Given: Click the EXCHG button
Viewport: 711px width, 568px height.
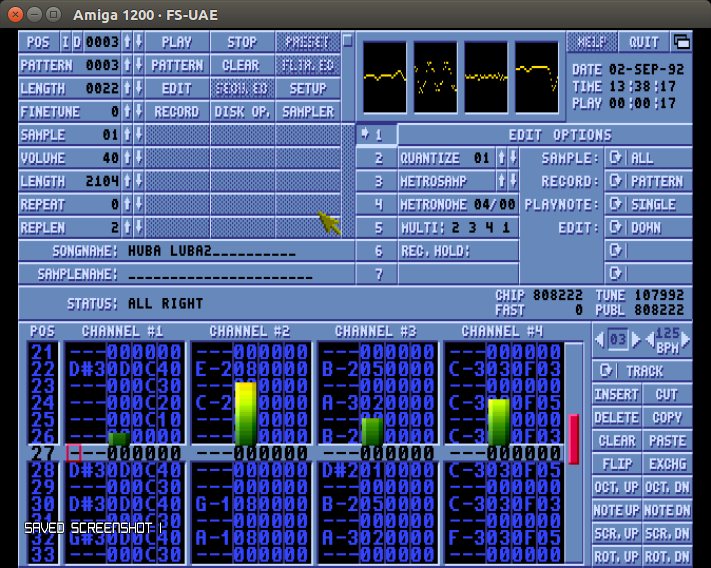Looking at the screenshot, I should pyautogui.click(x=667, y=464).
